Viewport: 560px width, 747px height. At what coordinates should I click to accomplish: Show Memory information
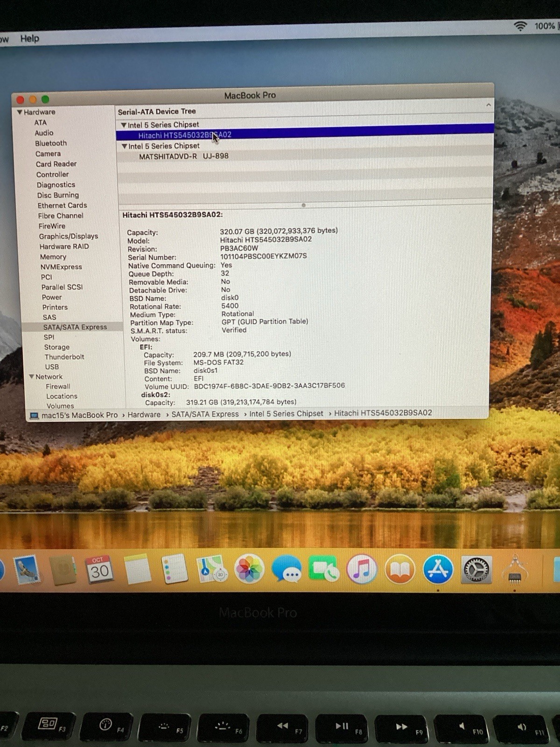tap(53, 256)
